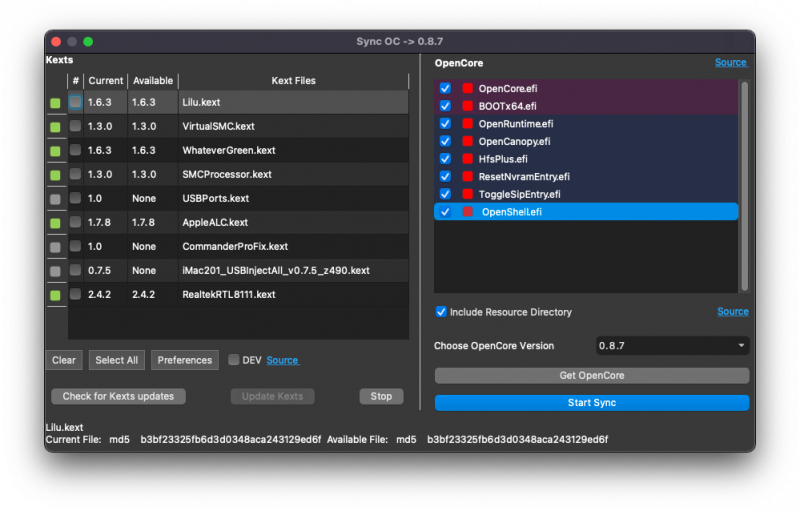Image resolution: width=800 pixels, height=511 pixels.
Task: Click the green status square for SMCProcessor.kext
Action: 55,175
